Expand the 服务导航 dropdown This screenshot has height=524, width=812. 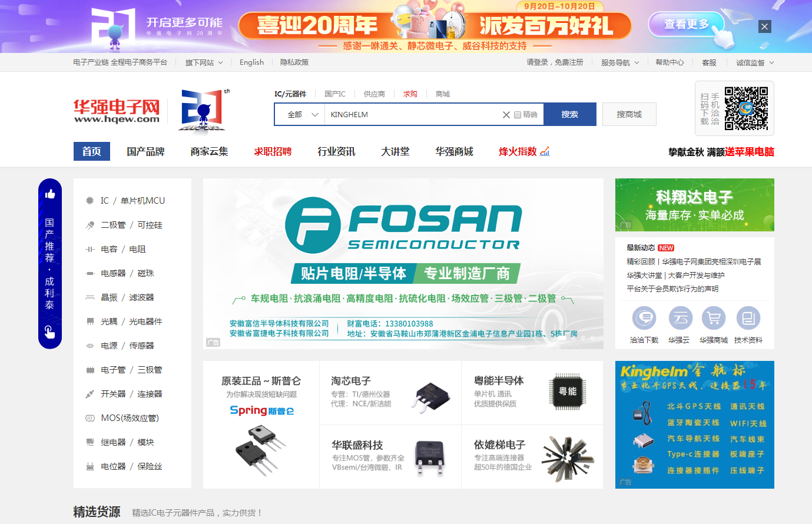619,62
